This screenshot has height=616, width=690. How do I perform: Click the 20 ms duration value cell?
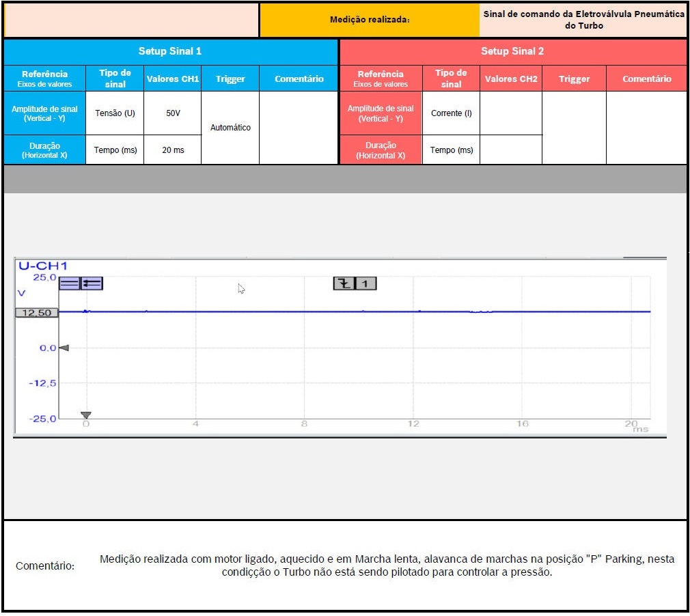tap(173, 150)
